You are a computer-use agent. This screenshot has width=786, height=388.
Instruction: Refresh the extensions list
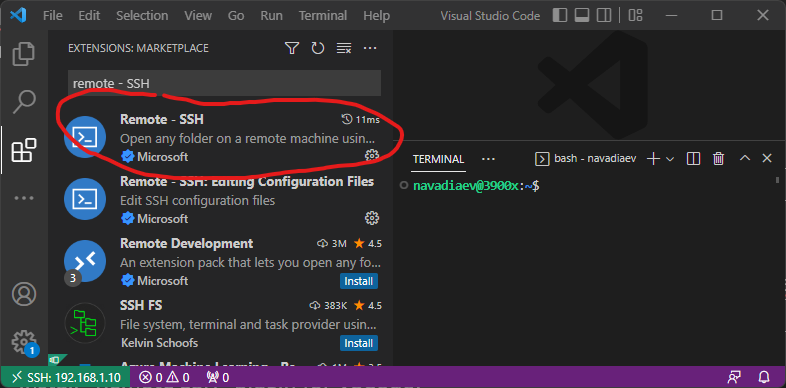click(x=318, y=48)
